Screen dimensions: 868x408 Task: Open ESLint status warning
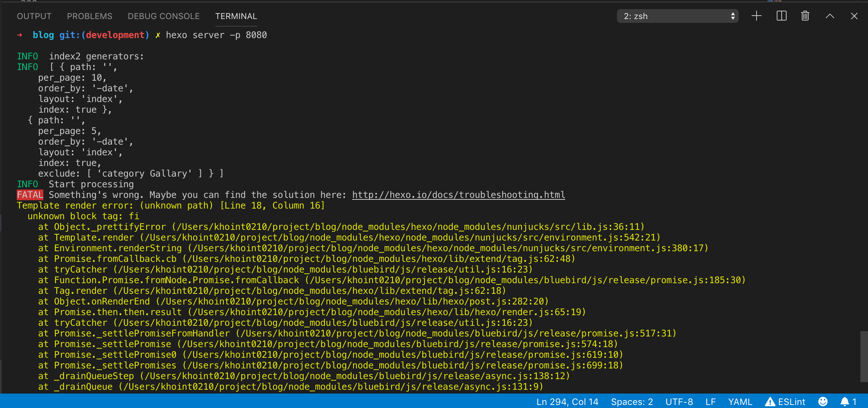785,402
